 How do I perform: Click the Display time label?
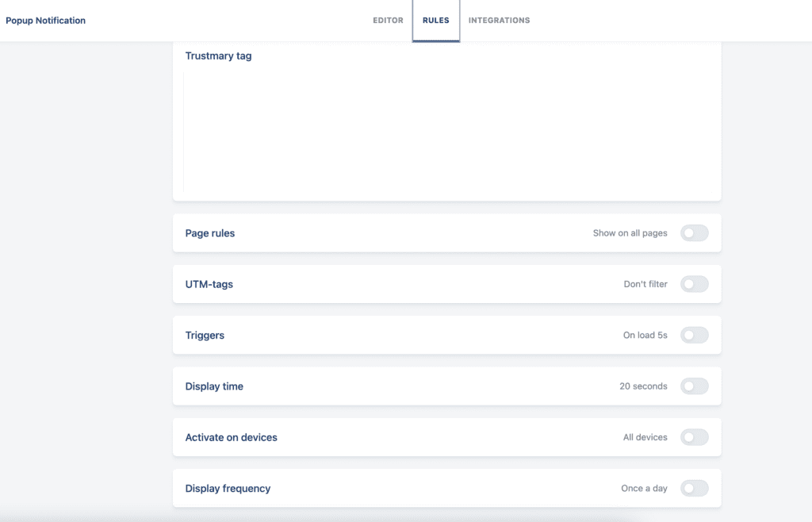pyautogui.click(x=214, y=386)
